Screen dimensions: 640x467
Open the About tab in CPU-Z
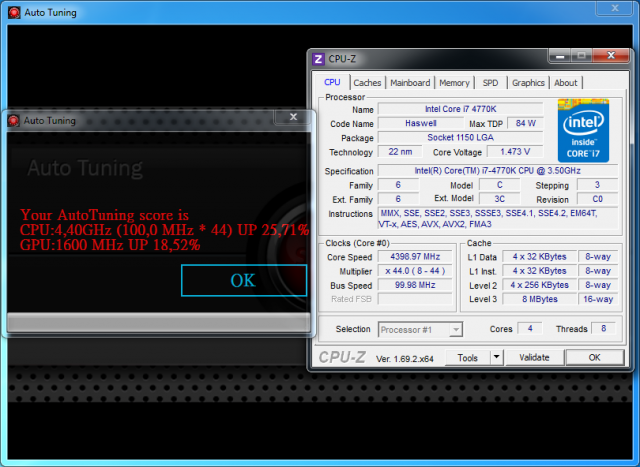(566, 83)
